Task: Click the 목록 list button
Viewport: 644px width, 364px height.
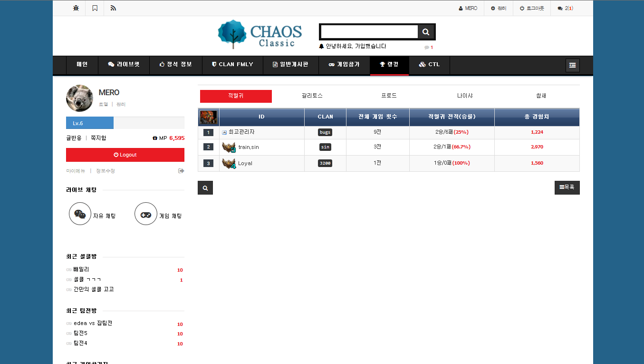Action: pos(567,187)
